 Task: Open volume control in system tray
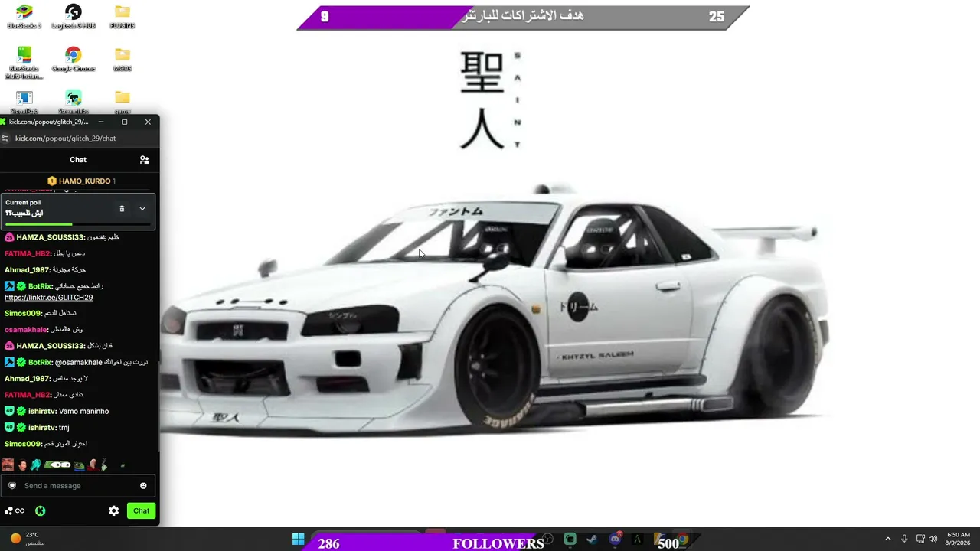(933, 540)
